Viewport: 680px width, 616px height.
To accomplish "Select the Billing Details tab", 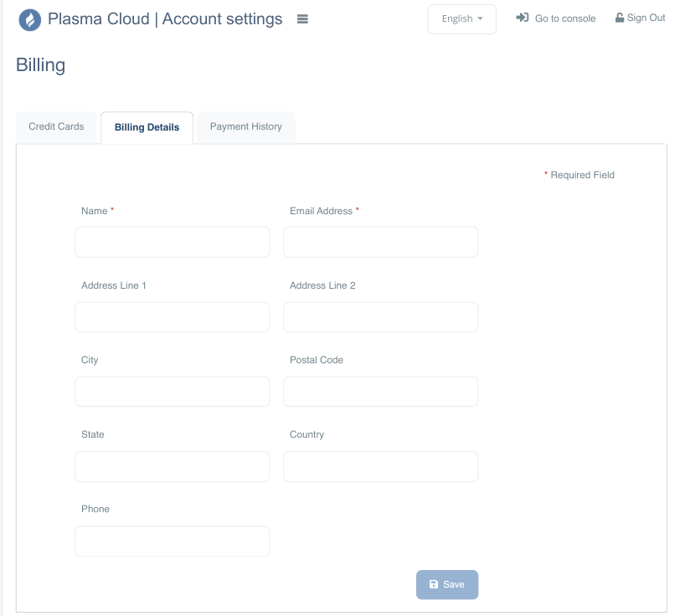I will click(x=147, y=127).
